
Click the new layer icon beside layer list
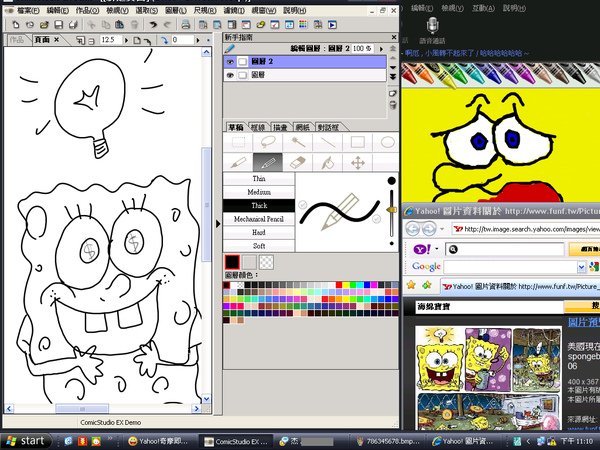click(x=393, y=93)
